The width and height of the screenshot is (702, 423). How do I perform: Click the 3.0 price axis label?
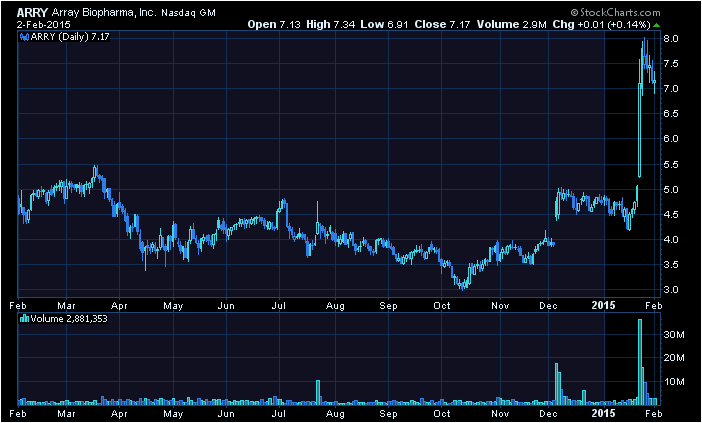[x=672, y=290]
